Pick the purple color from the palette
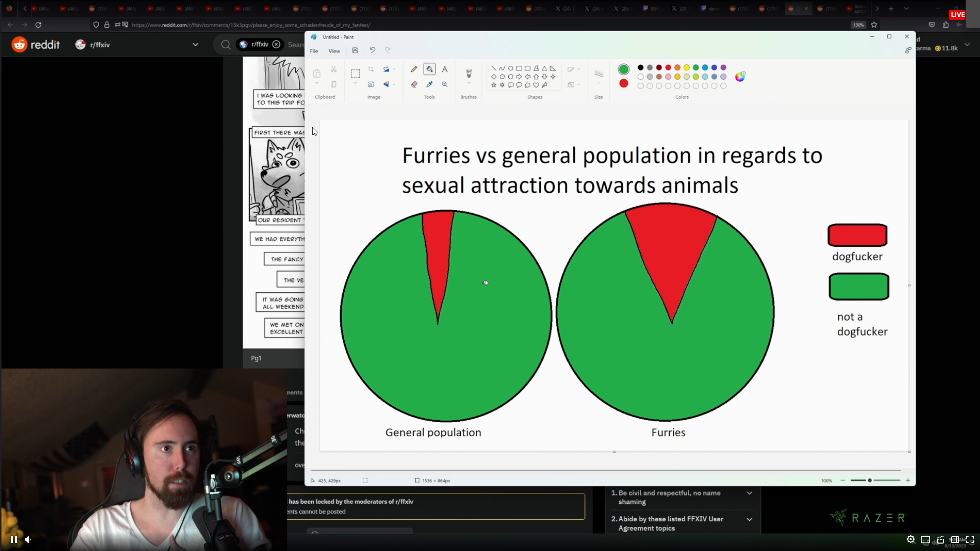Image resolution: width=980 pixels, height=551 pixels. 723,67
